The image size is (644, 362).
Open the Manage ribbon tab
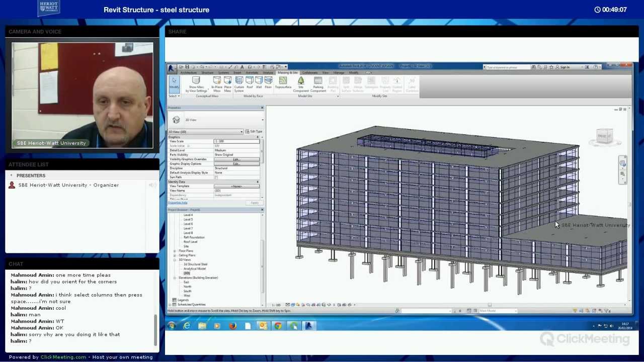pos(339,73)
